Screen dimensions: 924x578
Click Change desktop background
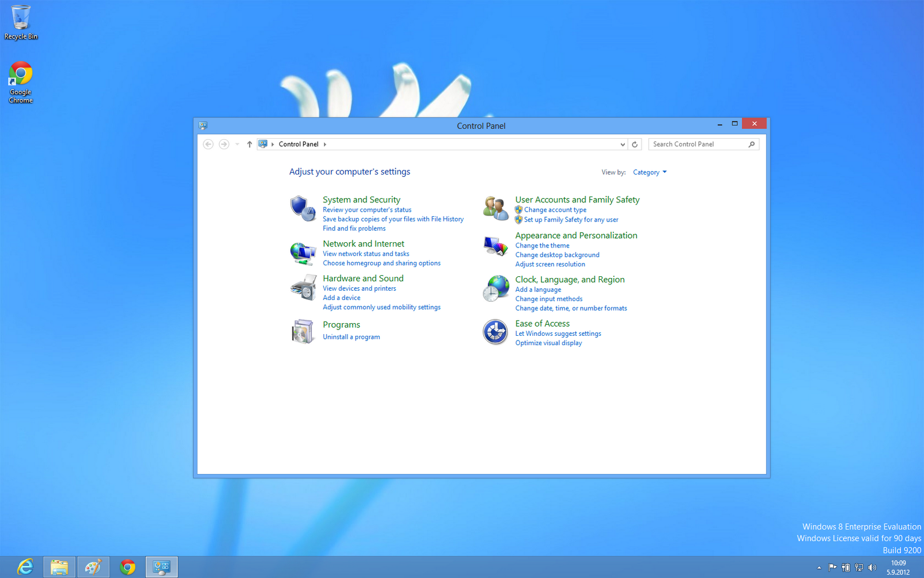click(557, 255)
